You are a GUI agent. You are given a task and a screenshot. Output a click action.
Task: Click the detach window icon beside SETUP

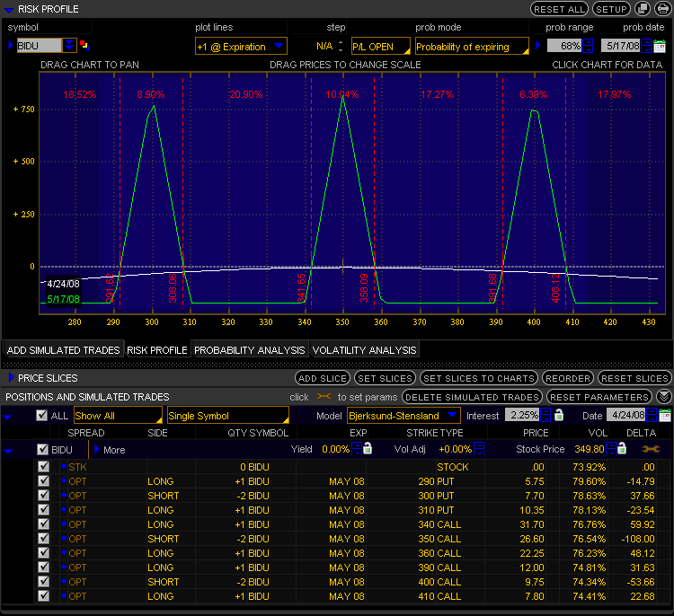(x=643, y=9)
